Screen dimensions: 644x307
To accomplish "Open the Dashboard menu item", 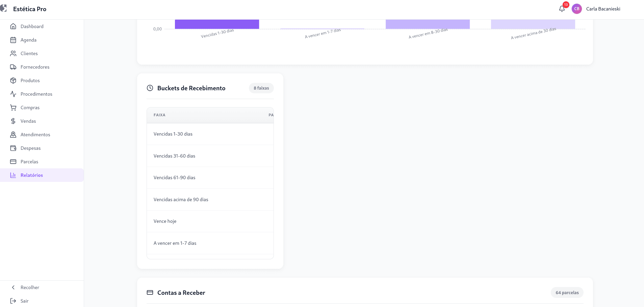I will pyautogui.click(x=42, y=26).
